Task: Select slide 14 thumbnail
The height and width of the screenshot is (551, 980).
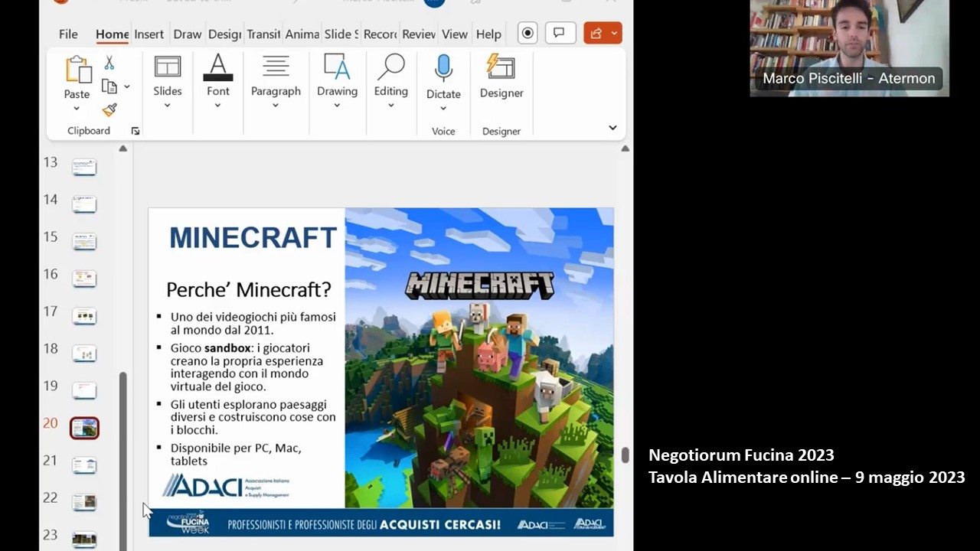Action: (84, 204)
